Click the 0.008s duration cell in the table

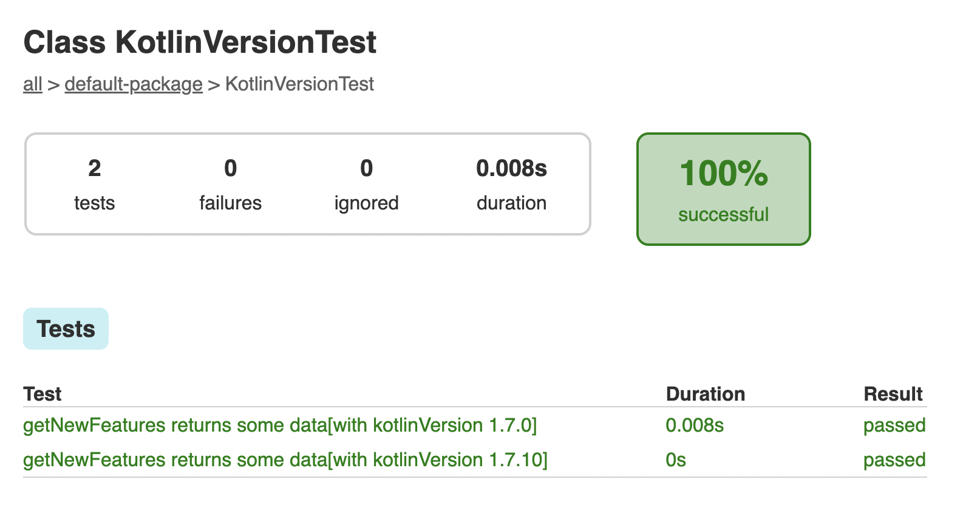(x=695, y=425)
